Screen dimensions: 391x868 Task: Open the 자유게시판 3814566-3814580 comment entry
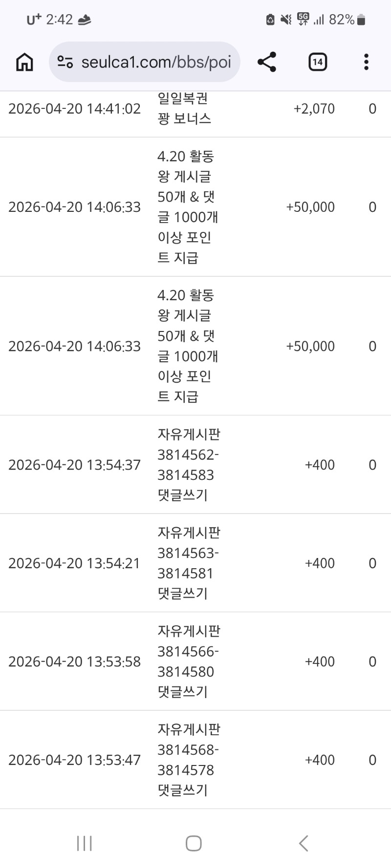188,661
